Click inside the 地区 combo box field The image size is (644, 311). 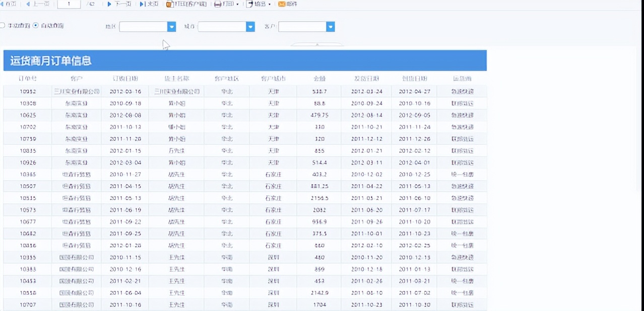click(144, 27)
